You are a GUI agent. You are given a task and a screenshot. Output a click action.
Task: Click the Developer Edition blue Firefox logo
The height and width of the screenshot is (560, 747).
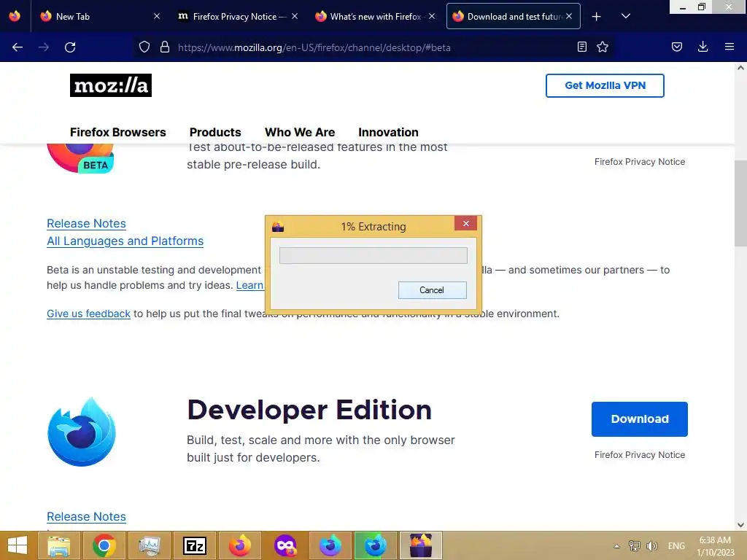[82, 432]
